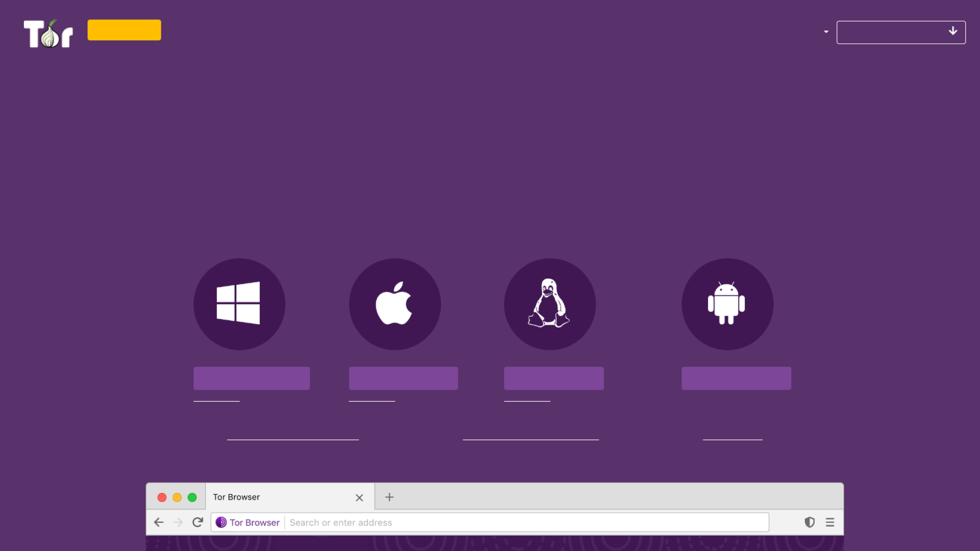Select the Linux penguin icon
This screenshot has height=551, width=980.
pos(550,304)
